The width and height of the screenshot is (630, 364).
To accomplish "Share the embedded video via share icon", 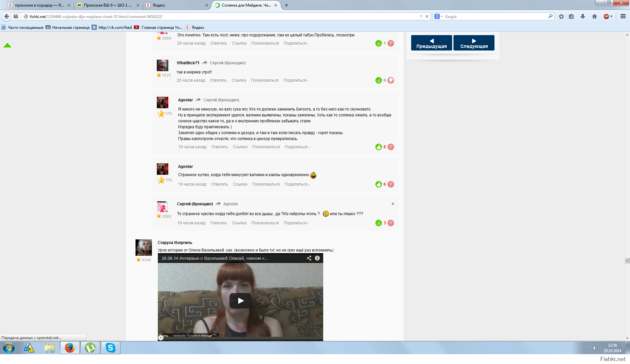I will point(309,258).
